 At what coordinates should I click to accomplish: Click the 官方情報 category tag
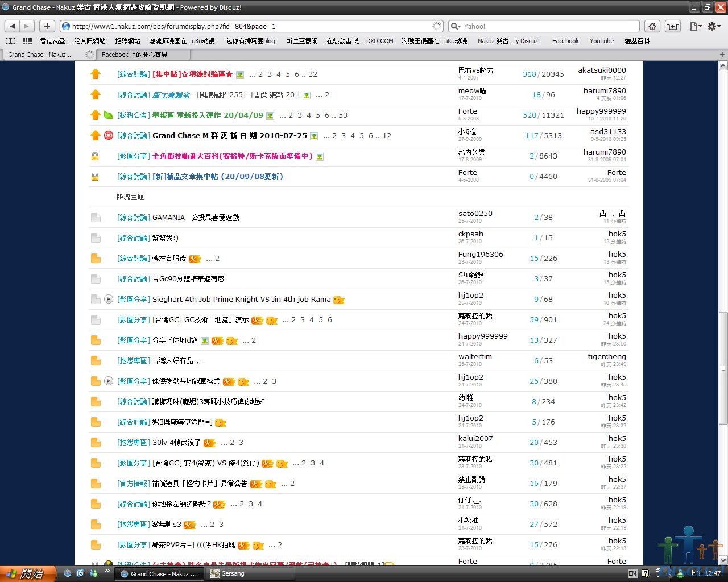(134, 484)
